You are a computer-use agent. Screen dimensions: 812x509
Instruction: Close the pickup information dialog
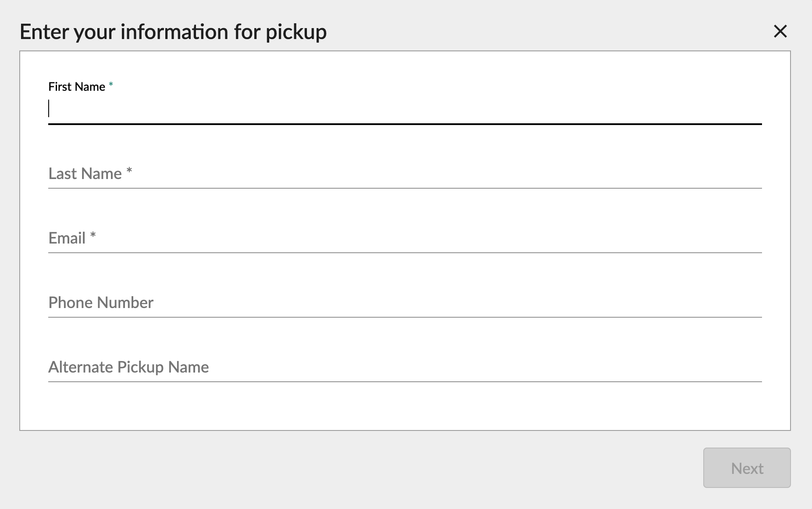click(x=780, y=31)
